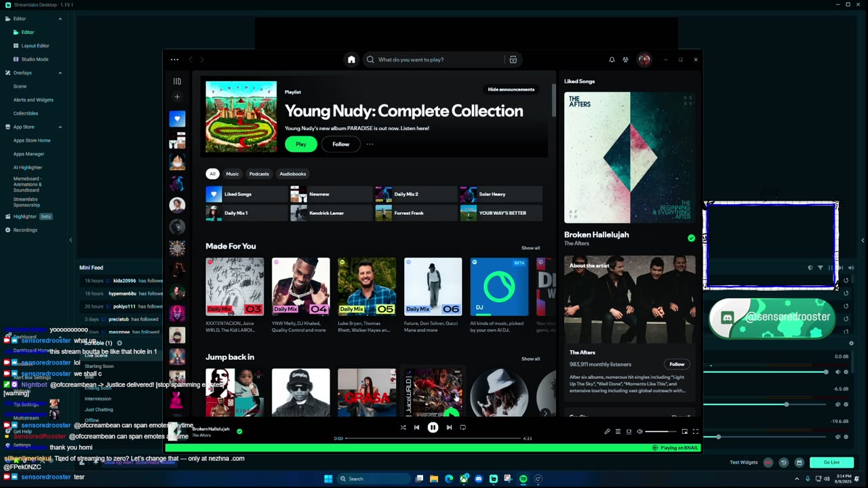Expand the right side panel arrow in Streamlabs
Screen dimensions: 868x488
click(863, 240)
